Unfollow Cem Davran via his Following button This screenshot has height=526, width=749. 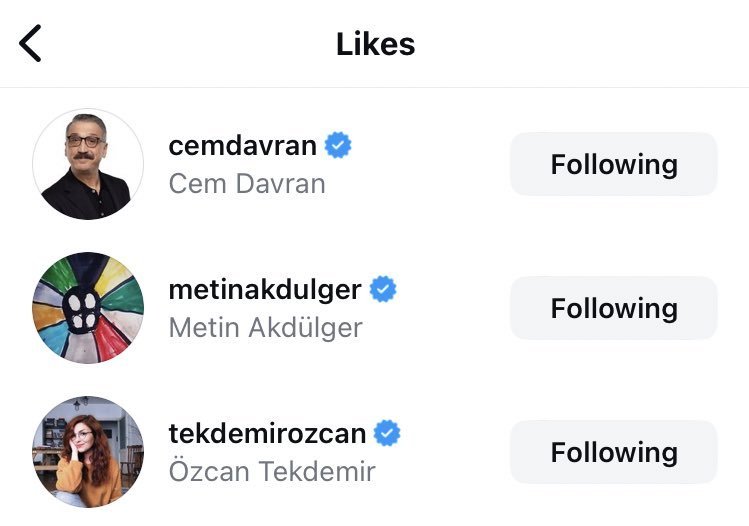pos(613,164)
